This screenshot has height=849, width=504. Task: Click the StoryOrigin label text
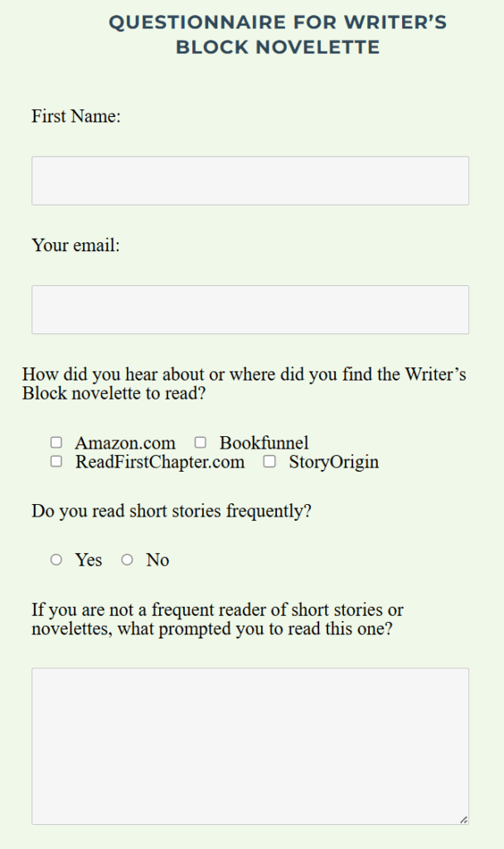(333, 463)
